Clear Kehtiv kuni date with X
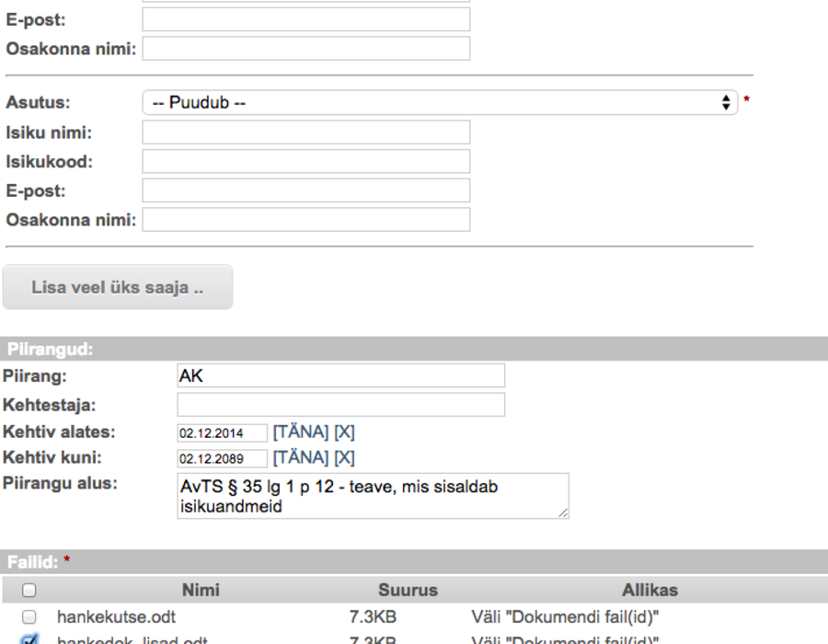 click(x=344, y=457)
